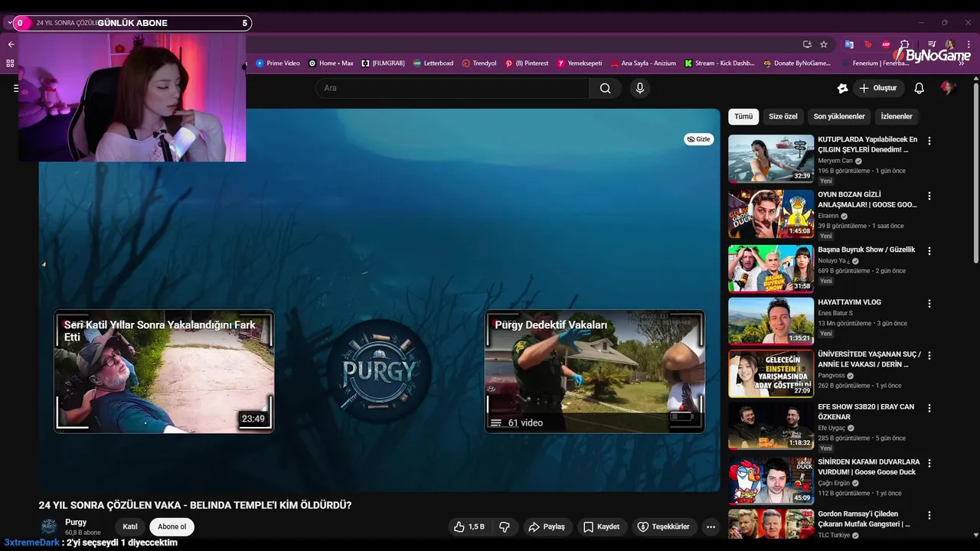This screenshot has width=980, height=551.
Task: Open options for KUTUPLARDA video
Action: pos(929,141)
